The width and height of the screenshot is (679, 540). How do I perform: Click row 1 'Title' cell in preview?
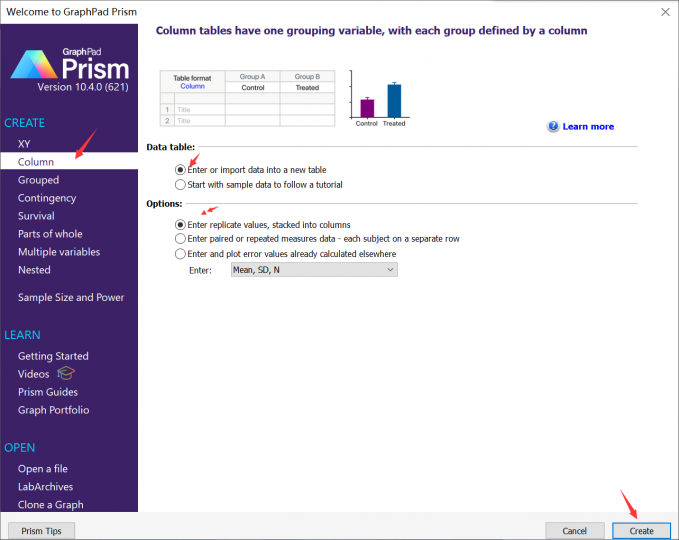click(200, 110)
